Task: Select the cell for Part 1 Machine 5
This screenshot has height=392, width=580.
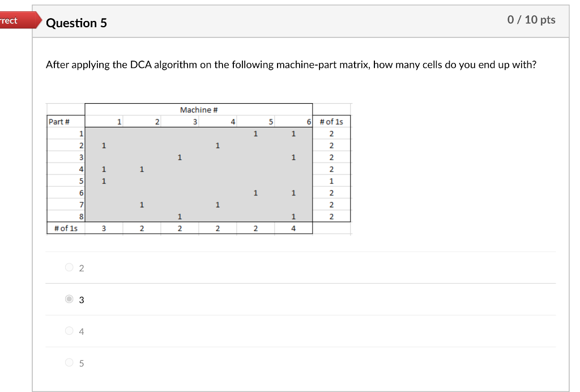Action: click(255, 134)
